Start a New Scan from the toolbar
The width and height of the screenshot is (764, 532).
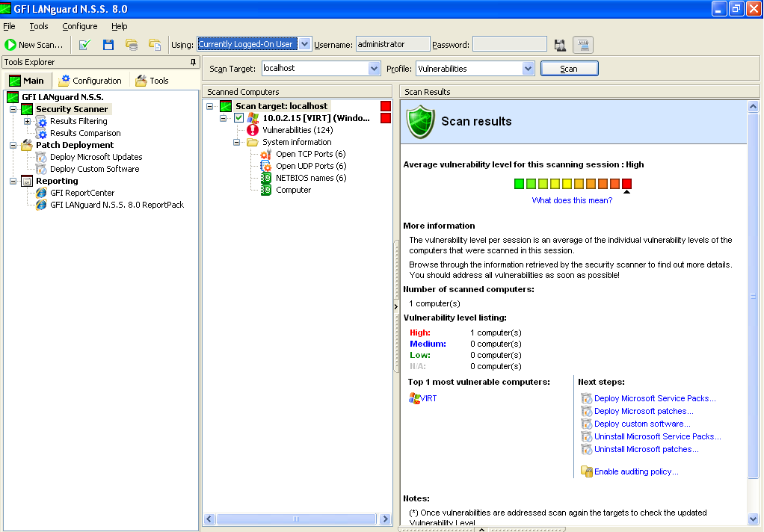34,45
